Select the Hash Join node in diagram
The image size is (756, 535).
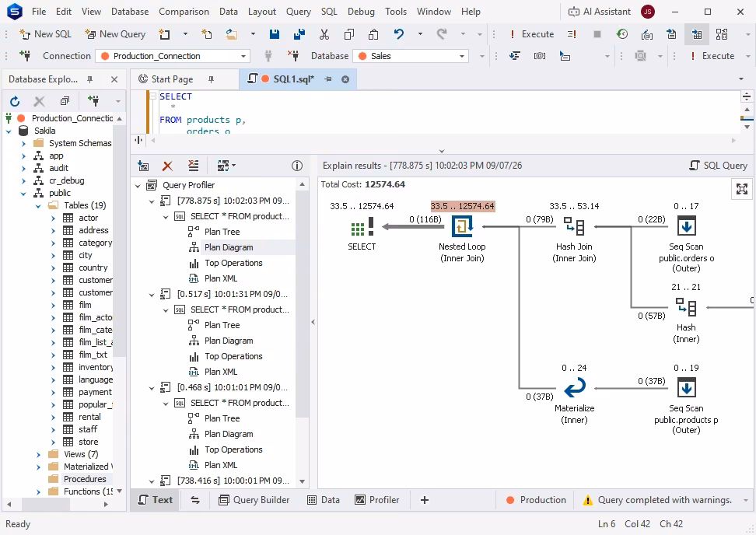click(574, 226)
